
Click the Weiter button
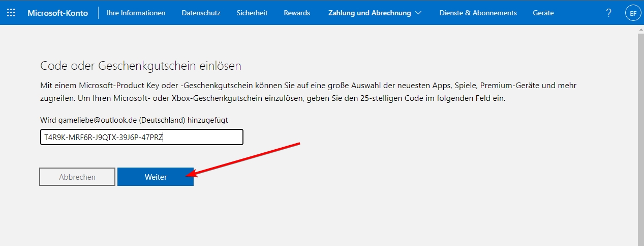click(x=156, y=177)
